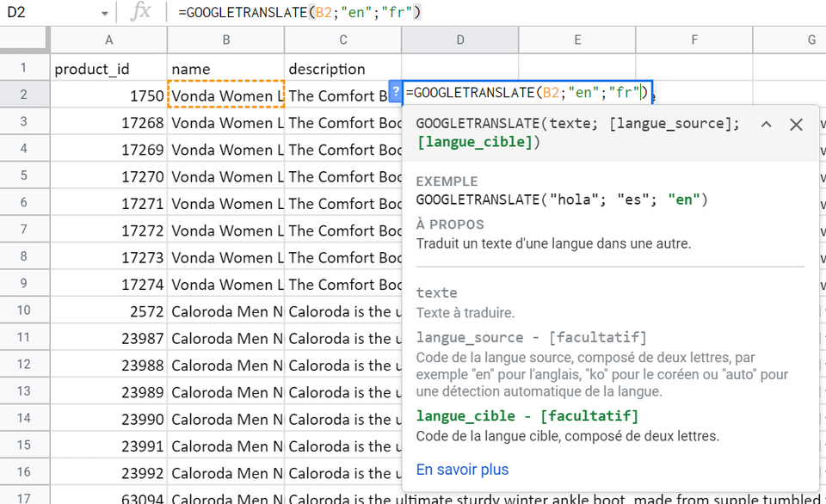This screenshot has height=504, width=826.
Task: Select row 10 header
Action: (24, 310)
